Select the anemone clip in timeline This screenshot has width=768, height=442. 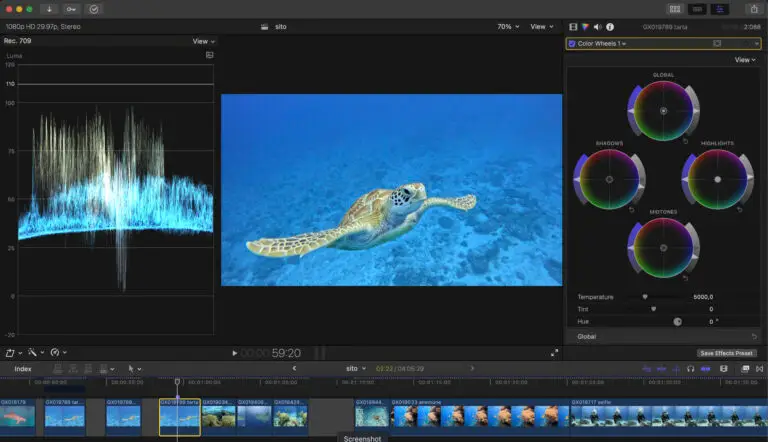[x=480, y=417]
